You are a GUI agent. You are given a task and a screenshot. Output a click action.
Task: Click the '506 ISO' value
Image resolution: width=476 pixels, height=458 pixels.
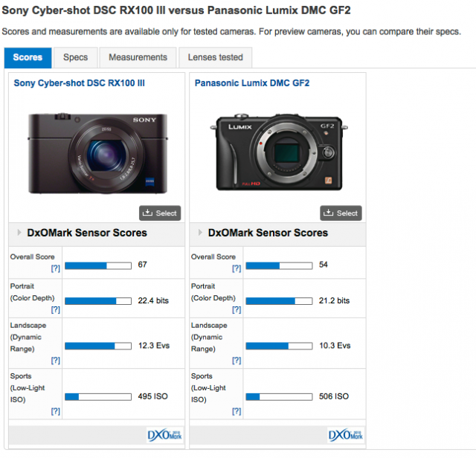coord(334,396)
